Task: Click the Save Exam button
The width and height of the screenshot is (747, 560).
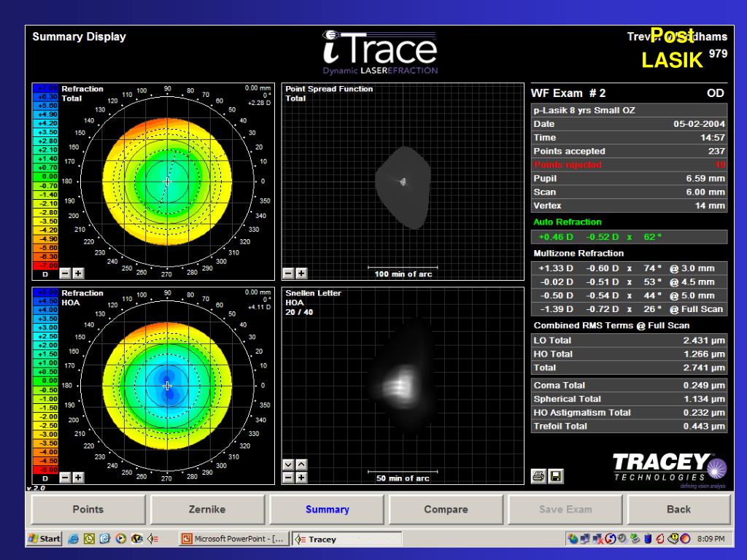Action: (x=565, y=509)
